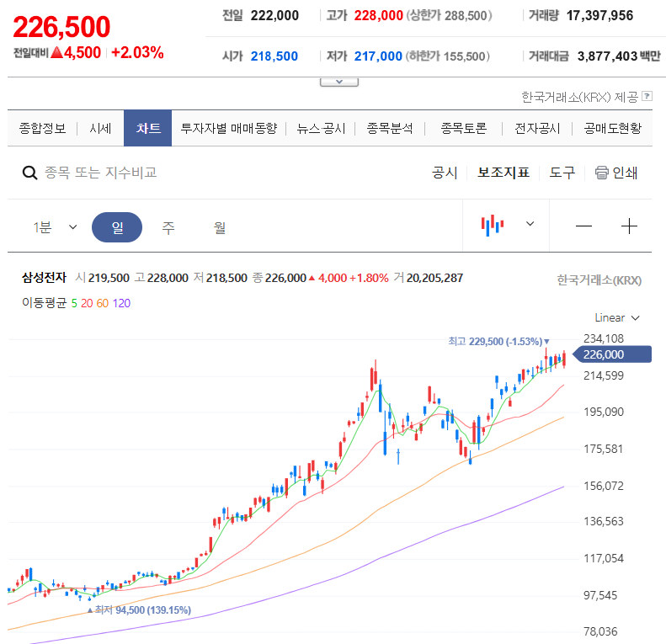This screenshot has width=666, height=644.
Task: Click the large 226,500 current price
Action: [61, 27]
